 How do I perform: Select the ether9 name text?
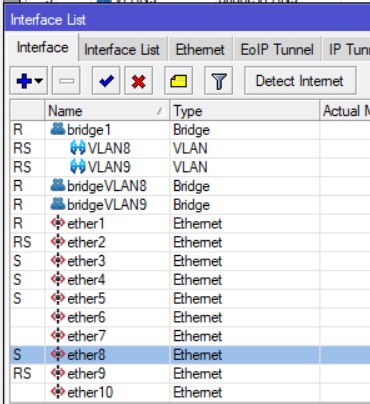point(86,373)
